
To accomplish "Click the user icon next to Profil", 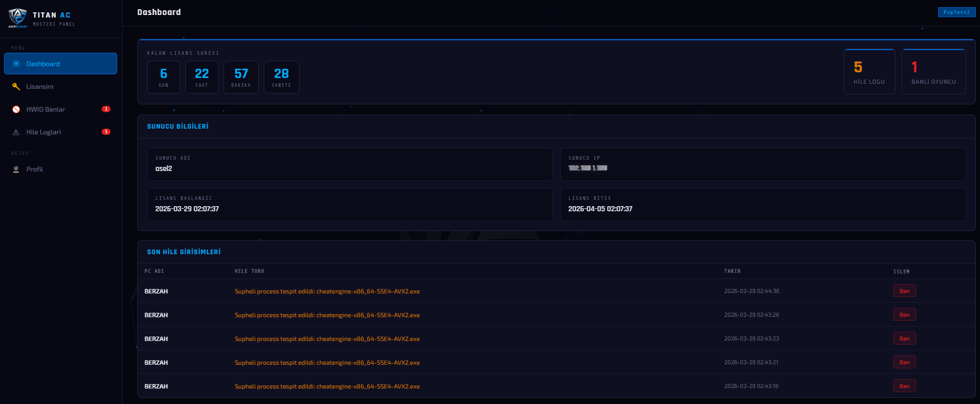I will pos(16,169).
